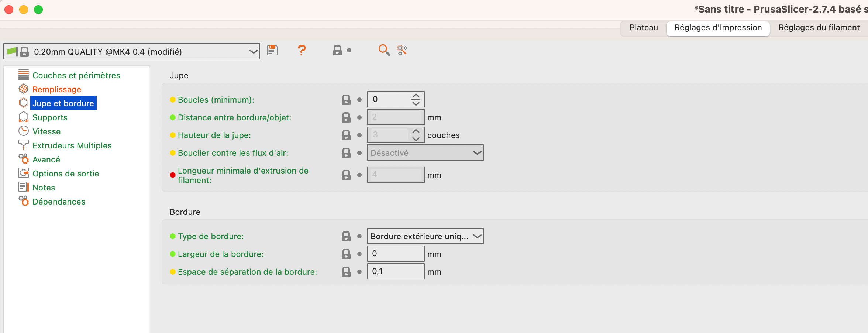Screen dimensions: 868x333
Task: Open the print preset dropdown 0.20mm QUALITY
Action: (132, 52)
